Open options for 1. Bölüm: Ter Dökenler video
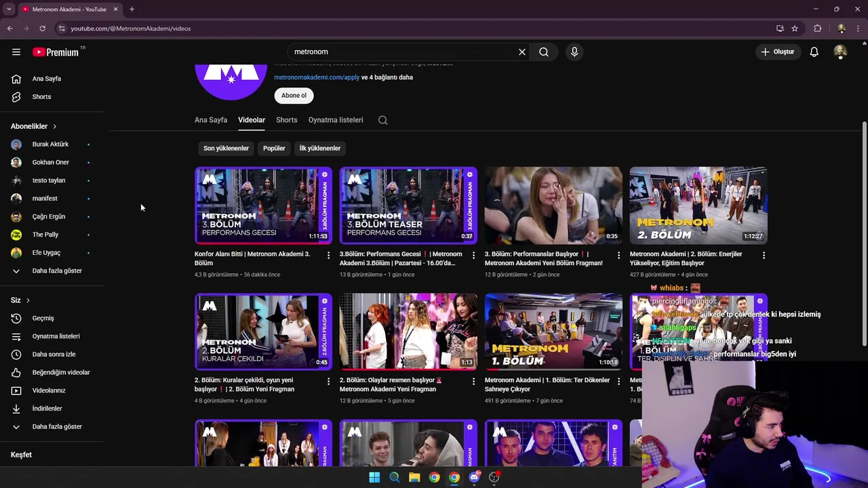868x488 pixels. click(x=618, y=382)
